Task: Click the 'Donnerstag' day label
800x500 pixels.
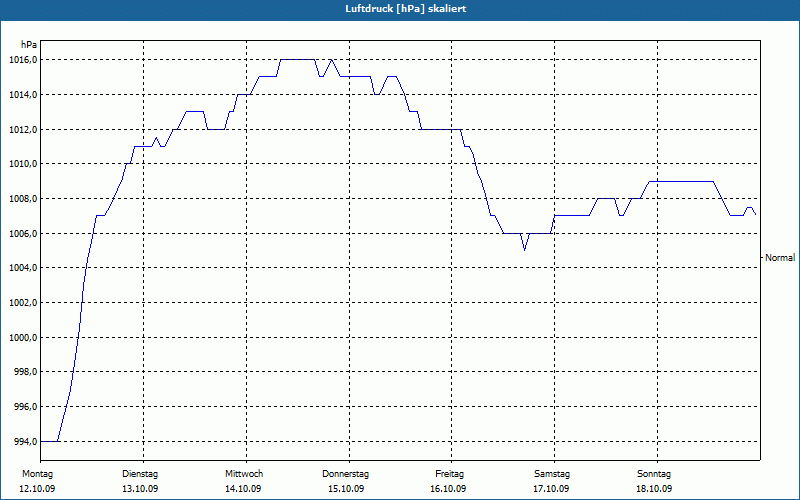Action: click(345, 474)
